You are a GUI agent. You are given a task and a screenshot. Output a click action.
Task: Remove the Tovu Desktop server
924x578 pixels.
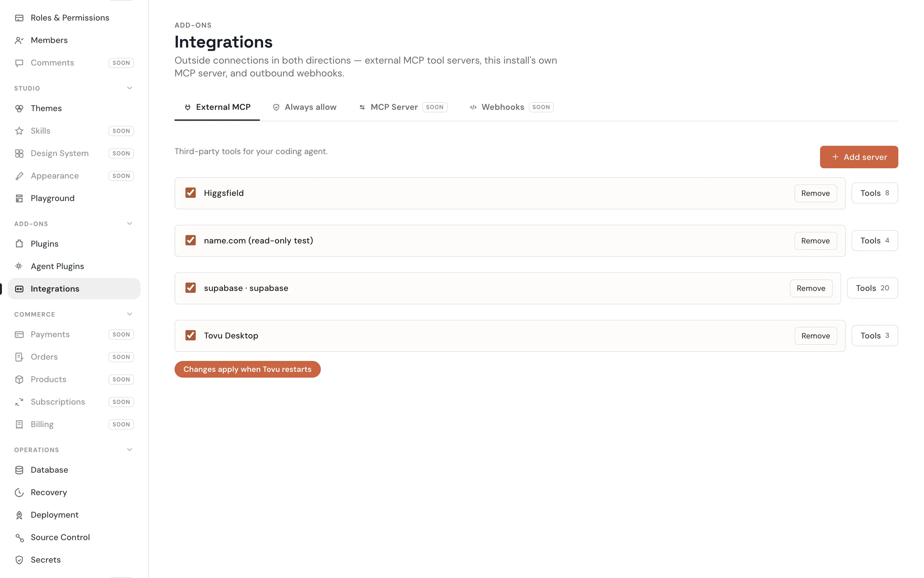point(816,336)
